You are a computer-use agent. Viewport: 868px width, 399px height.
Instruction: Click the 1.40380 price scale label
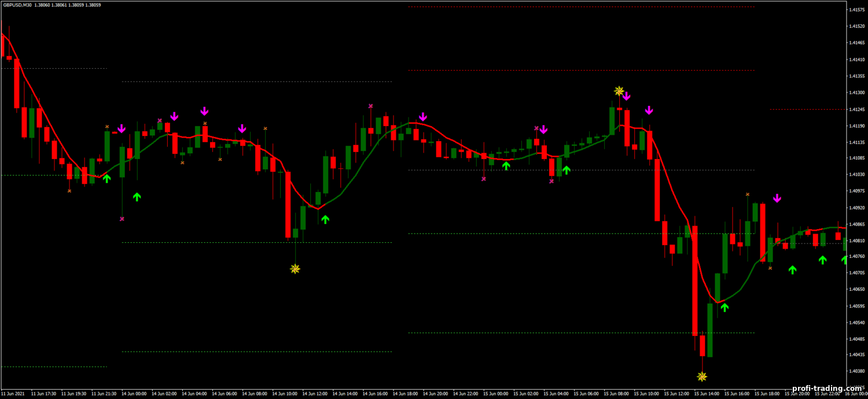coord(856,371)
